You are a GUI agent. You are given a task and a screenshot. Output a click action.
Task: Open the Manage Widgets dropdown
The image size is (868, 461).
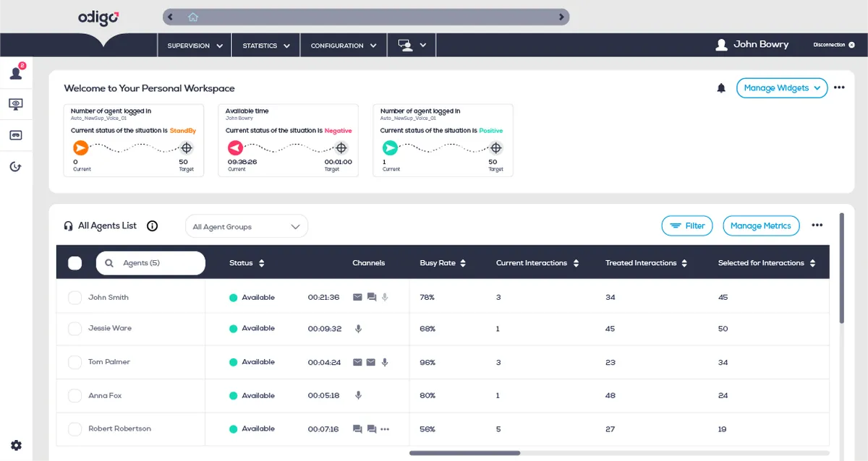pyautogui.click(x=781, y=88)
